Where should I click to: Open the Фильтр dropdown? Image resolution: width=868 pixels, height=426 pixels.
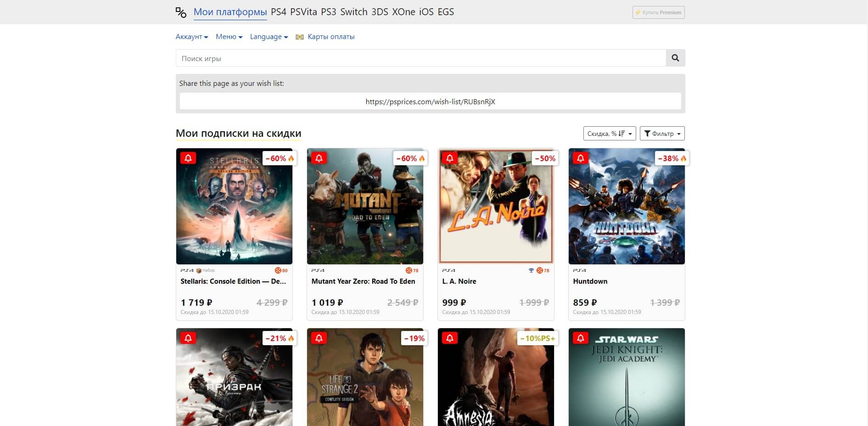tap(662, 134)
